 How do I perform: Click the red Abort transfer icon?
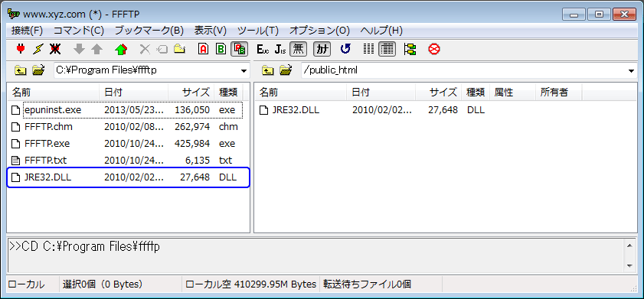434,50
